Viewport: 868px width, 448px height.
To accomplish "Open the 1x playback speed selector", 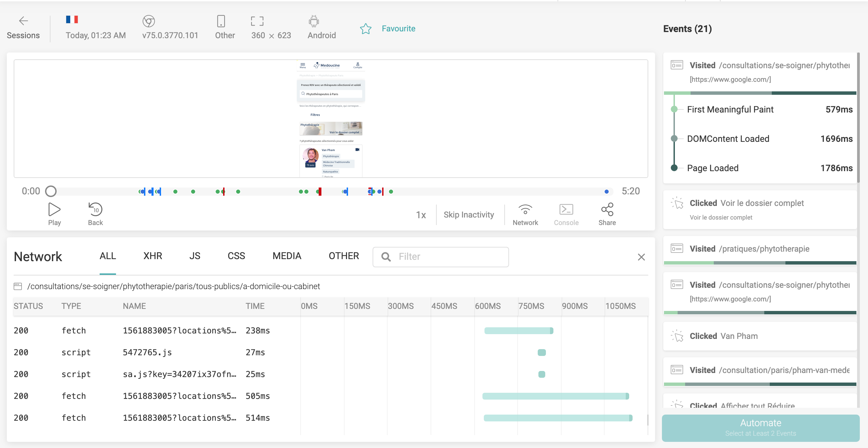I will click(421, 214).
